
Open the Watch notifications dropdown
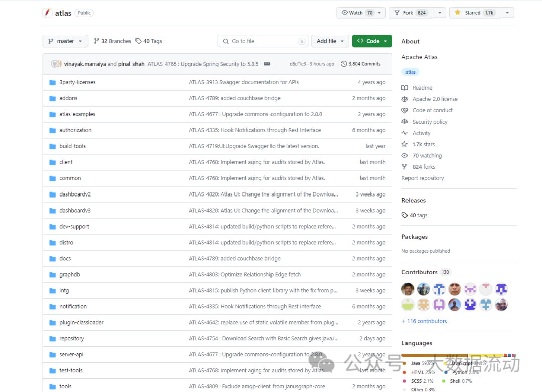(361, 13)
